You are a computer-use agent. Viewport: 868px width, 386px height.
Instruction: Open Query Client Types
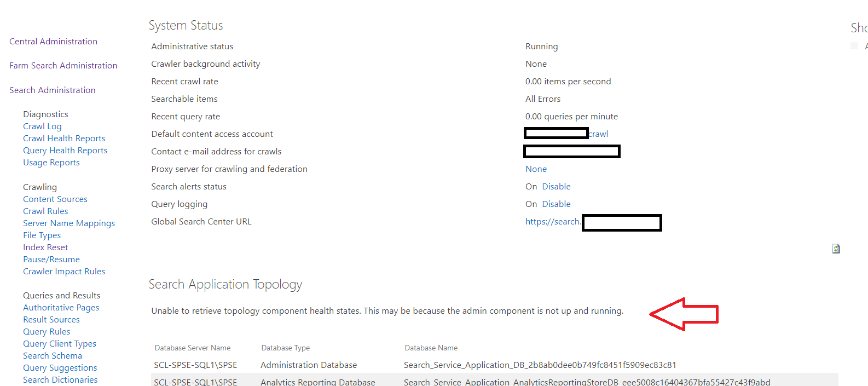click(x=60, y=344)
